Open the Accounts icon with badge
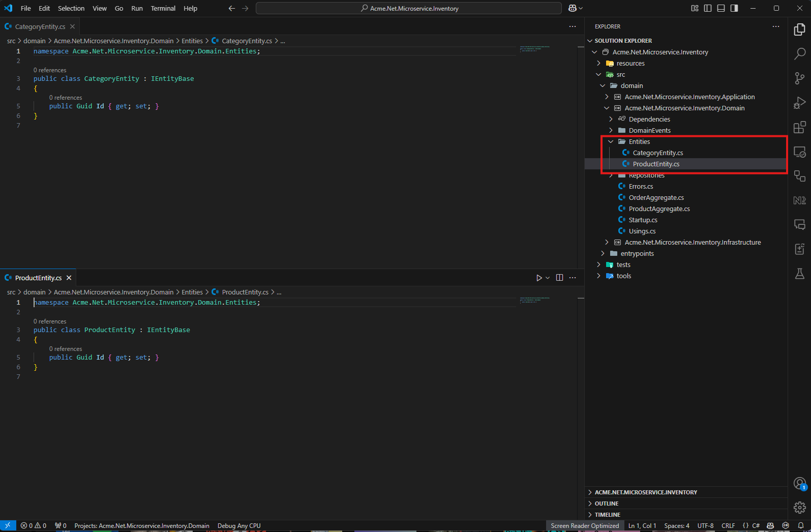The height and width of the screenshot is (532, 811). [x=799, y=484]
